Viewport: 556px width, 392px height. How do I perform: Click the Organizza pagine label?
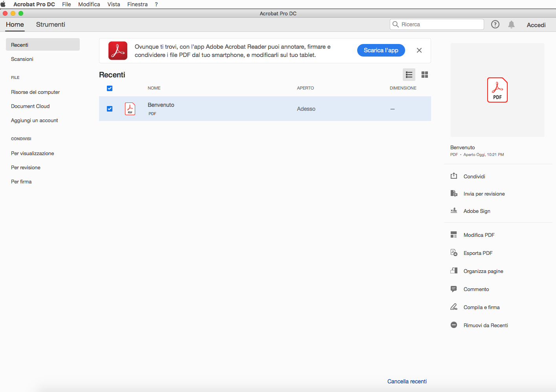click(483, 271)
